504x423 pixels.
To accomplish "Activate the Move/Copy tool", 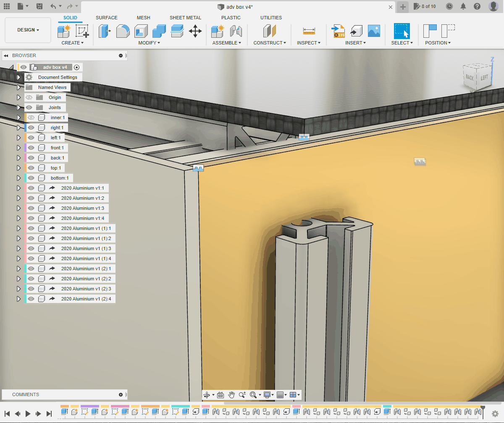I will tap(195, 31).
